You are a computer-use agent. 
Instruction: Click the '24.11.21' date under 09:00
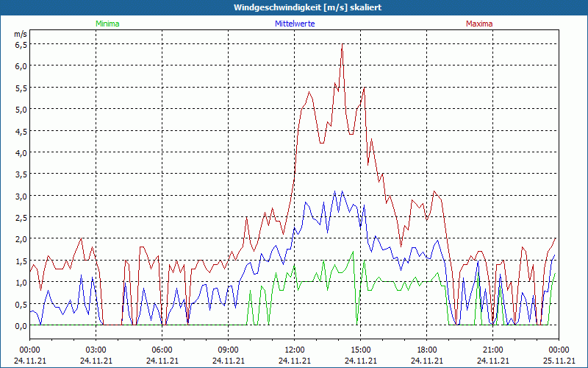pos(228,361)
